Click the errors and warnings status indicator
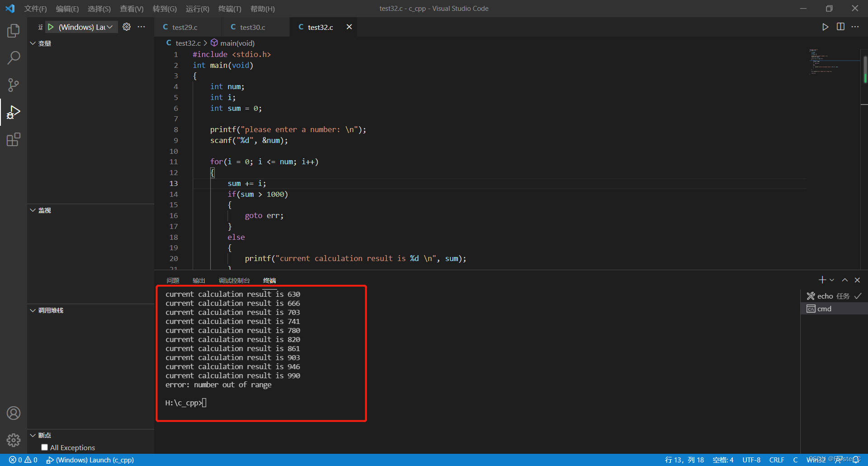Image resolution: width=868 pixels, height=466 pixels. tap(23, 460)
